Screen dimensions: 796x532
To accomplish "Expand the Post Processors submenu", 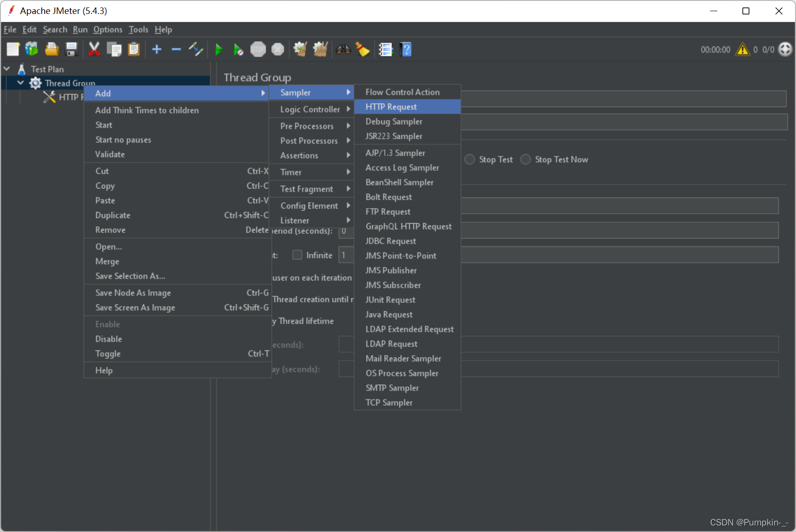I will coord(311,141).
